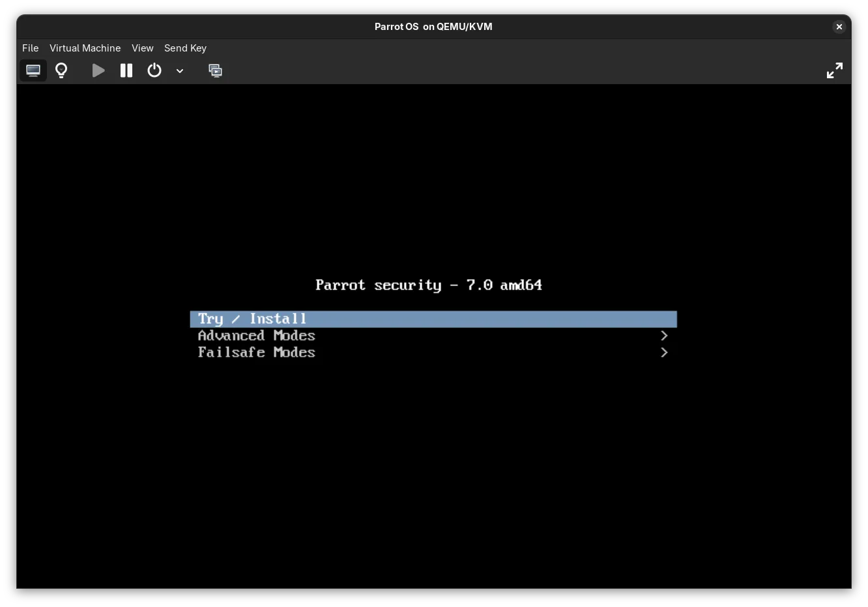Pause the virtual machine
The width and height of the screenshot is (868, 607).
[x=126, y=70]
